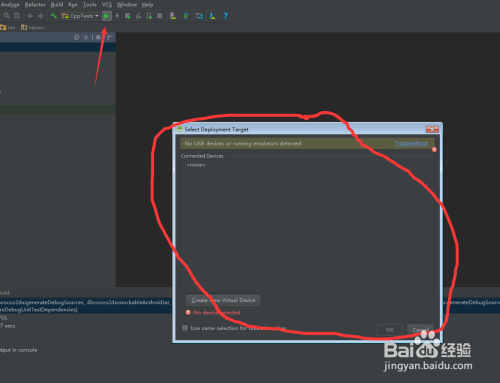Click 'No USB devices or running emulators detected' banner
This screenshot has width=500, height=383.
tap(307, 143)
